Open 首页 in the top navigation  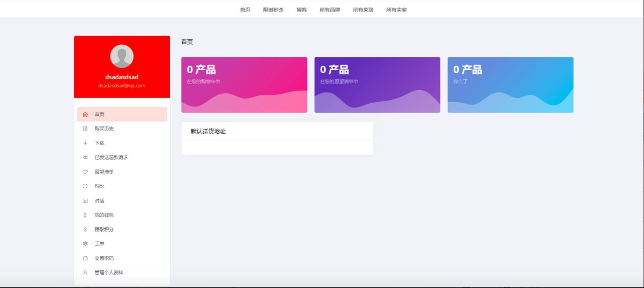click(245, 10)
